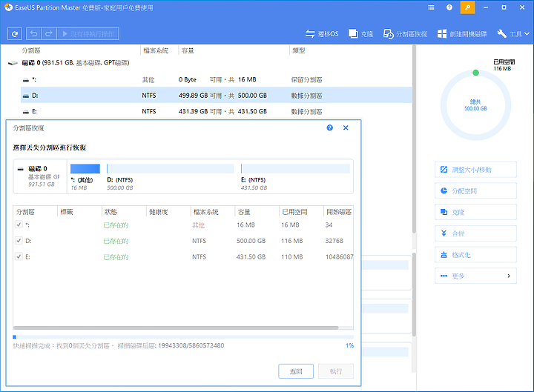Click the 合併 action button
Screen dimensions: 534x392
click(x=475, y=233)
